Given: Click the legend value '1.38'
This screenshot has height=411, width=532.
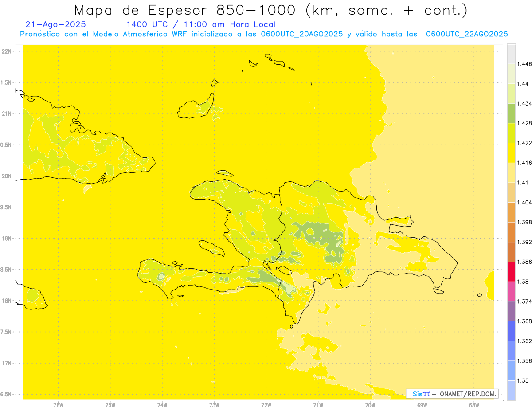Looking at the screenshot, I should pos(523,282).
